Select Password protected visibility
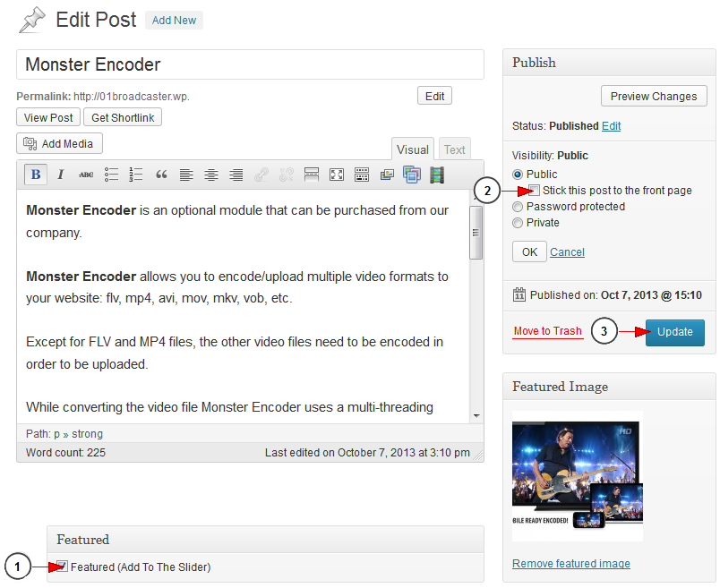The height and width of the screenshot is (588, 720). (x=518, y=207)
